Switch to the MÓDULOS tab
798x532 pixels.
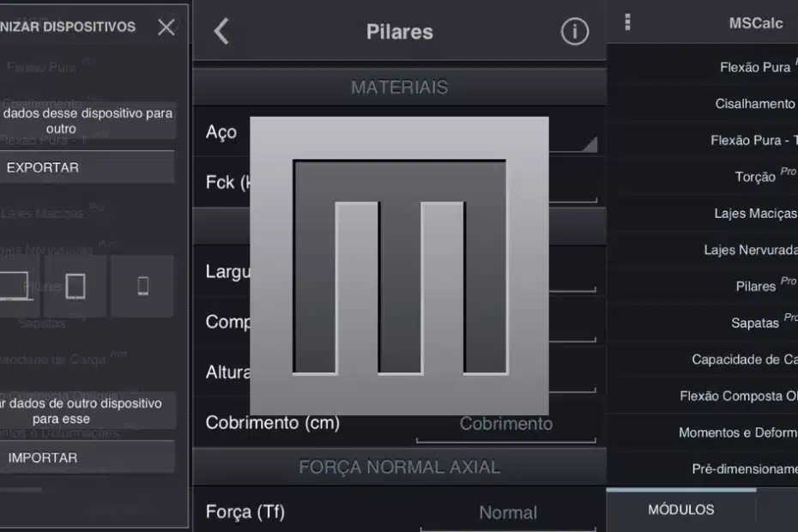pos(681,509)
